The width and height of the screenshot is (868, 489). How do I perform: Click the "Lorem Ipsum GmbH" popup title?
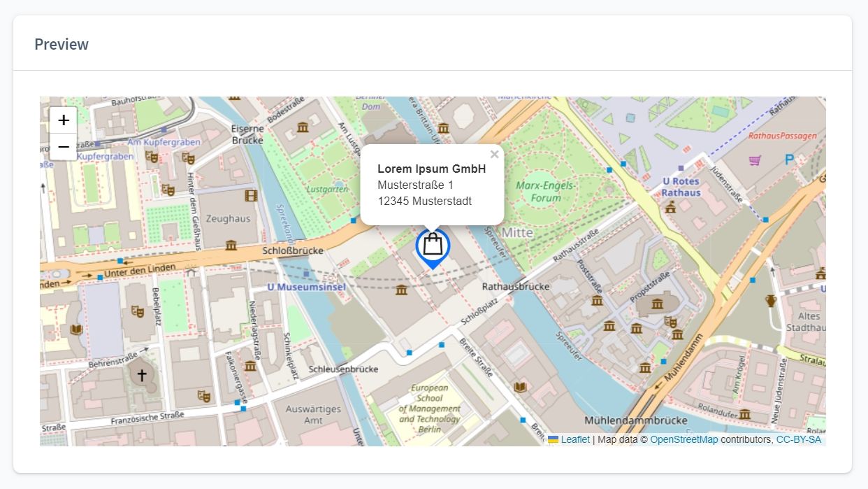tap(431, 169)
